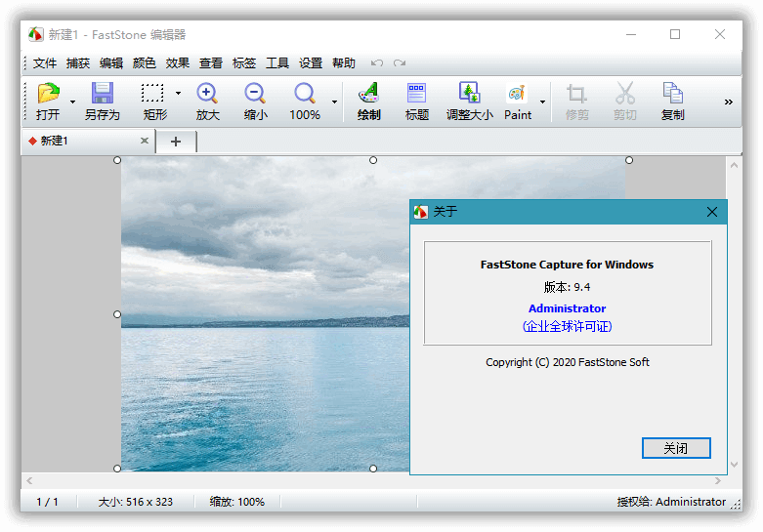Screen dimensions: 763x532
Task: Select the 矩形 rectangle selection tool
Action: [x=152, y=95]
